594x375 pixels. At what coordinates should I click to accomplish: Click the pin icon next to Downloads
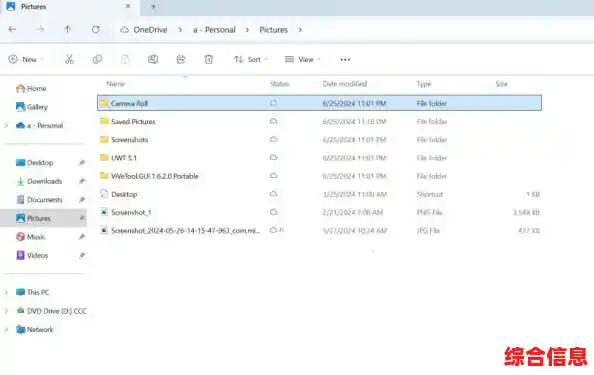coord(81,181)
